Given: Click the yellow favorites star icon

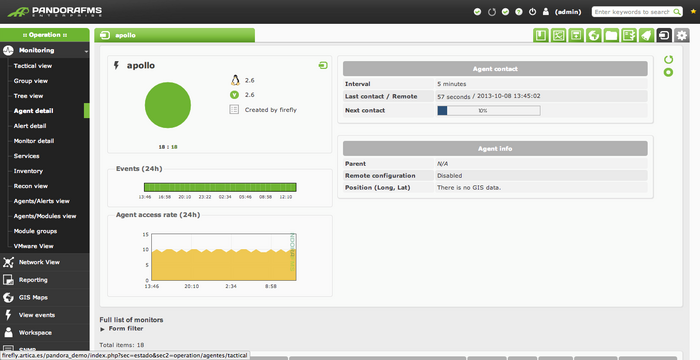Looking at the screenshot, I should [693, 12].
